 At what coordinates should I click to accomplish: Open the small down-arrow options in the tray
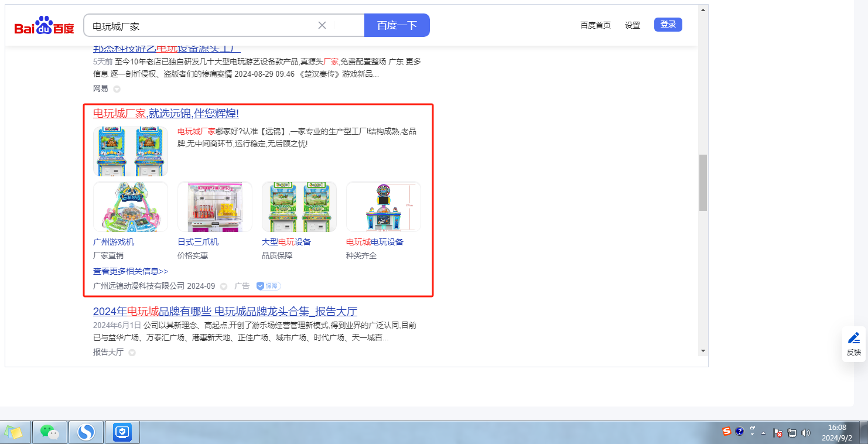pos(753,435)
